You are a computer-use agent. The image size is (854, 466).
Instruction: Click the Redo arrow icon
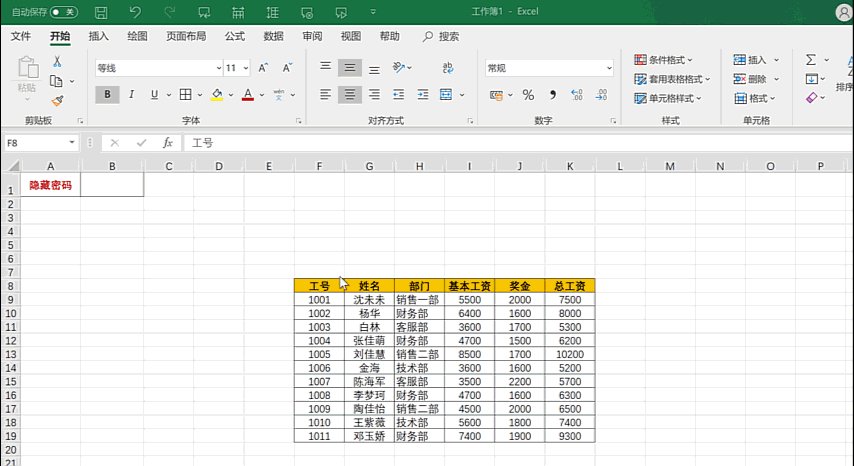(x=169, y=12)
